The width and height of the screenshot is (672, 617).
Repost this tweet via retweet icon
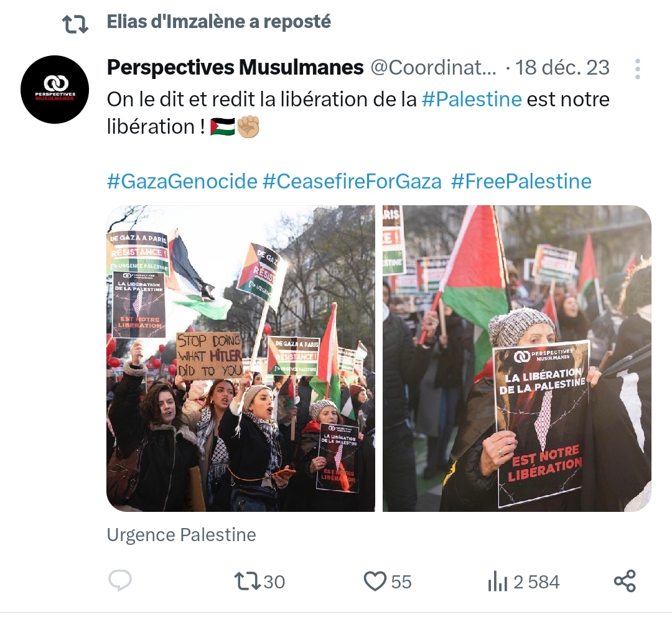247,582
